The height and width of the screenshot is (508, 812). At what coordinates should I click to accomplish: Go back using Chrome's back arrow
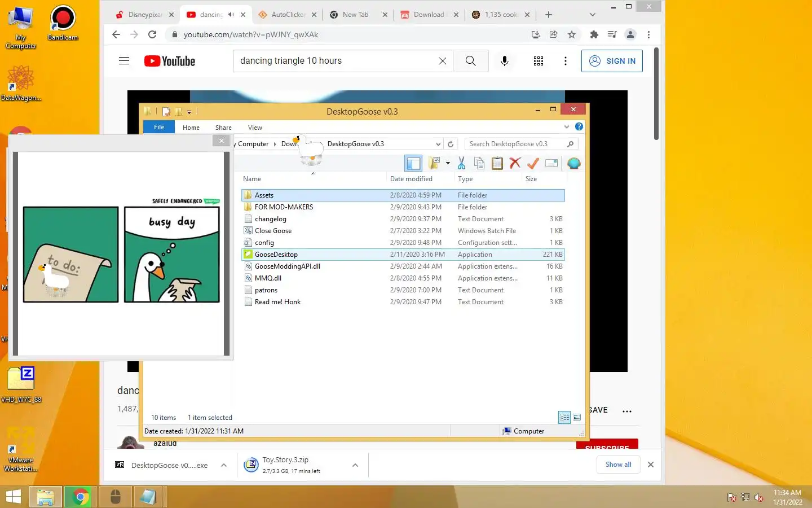click(x=116, y=34)
